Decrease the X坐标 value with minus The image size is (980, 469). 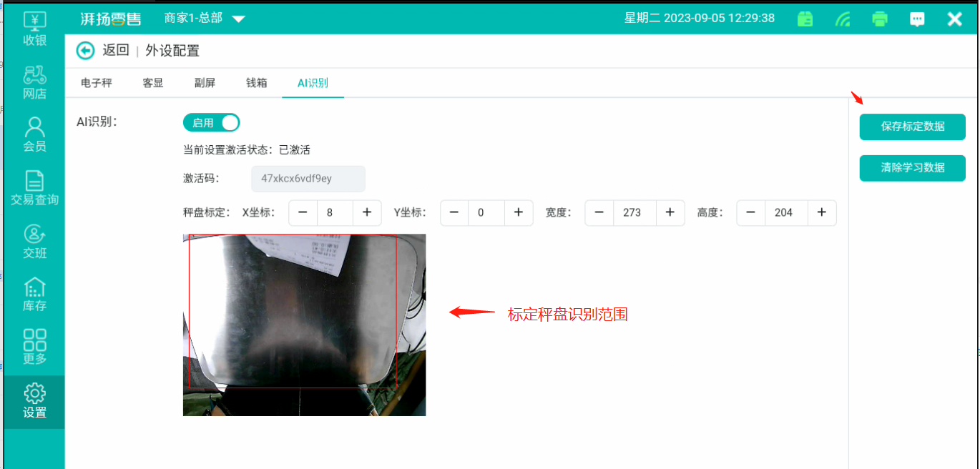pyautogui.click(x=303, y=212)
